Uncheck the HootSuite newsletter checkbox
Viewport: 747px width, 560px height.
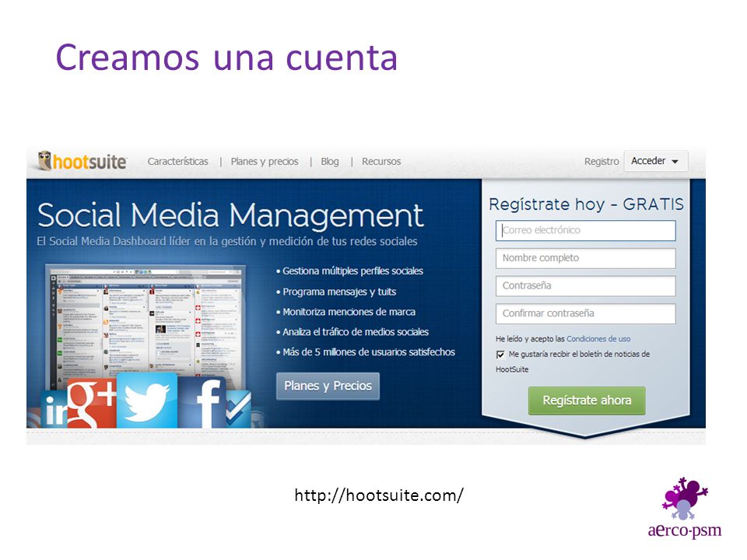[500, 355]
